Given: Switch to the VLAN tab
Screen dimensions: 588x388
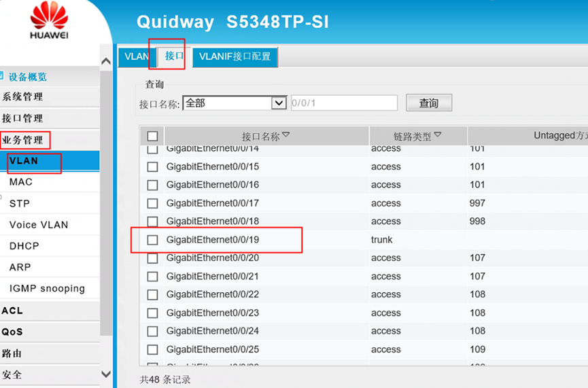Looking at the screenshot, I should click(137, 56).
